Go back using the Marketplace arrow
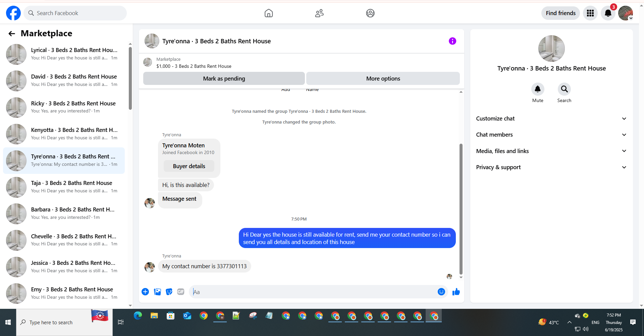The width and height of the screenshot is (644, 336). pyautogui.click(x=12, y=34)
